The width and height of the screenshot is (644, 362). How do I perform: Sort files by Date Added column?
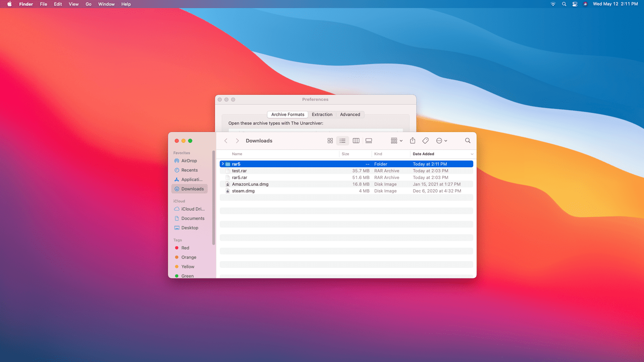click(423, 154)
